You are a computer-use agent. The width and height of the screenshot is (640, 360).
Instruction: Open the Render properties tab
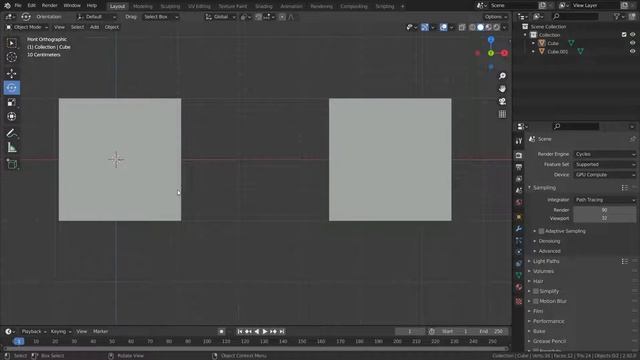tap(519, 156)
